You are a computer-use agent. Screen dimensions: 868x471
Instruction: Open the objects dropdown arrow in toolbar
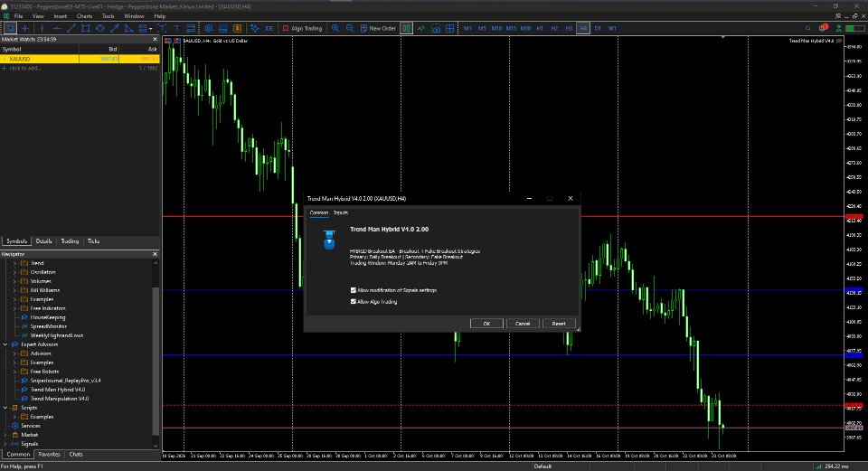[151, 29]
